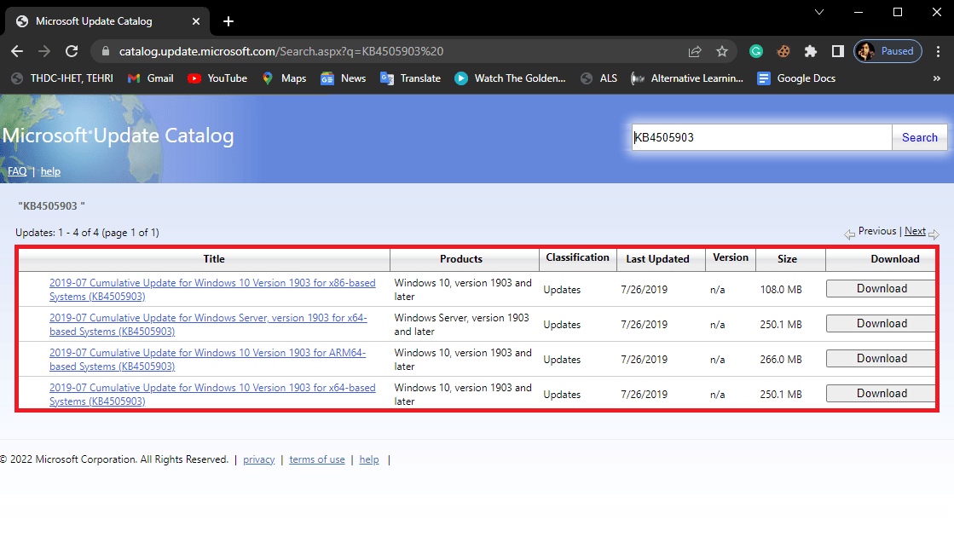Open the Grammarly extension icon
The width and height of the screenshot is (954, 560).
tap(756, 51)
